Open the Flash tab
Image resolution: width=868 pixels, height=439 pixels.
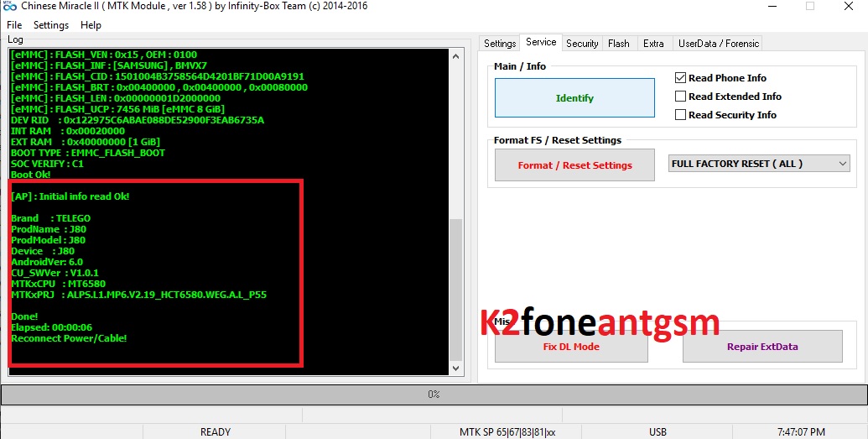click(618, 44)
